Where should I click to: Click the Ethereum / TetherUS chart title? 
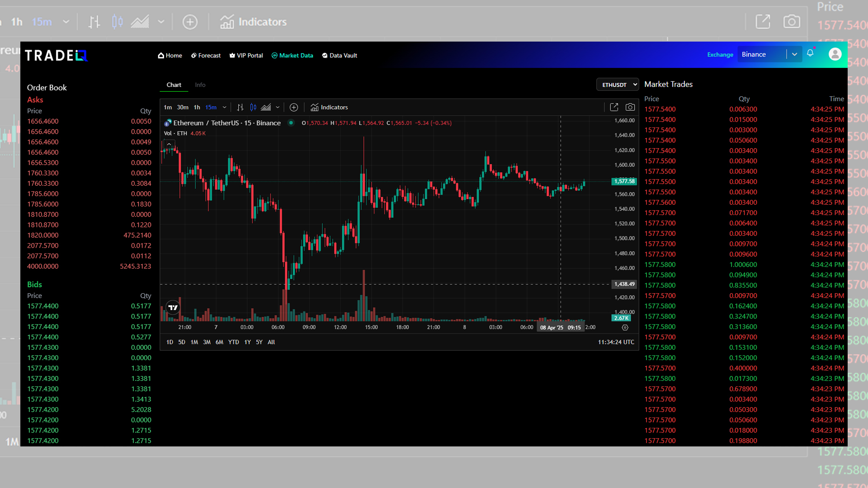point(227,123)
